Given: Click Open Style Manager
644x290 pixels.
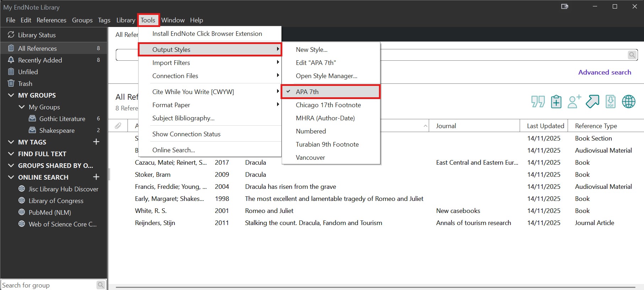Looking at the screenshot, I should pos(331,76).
